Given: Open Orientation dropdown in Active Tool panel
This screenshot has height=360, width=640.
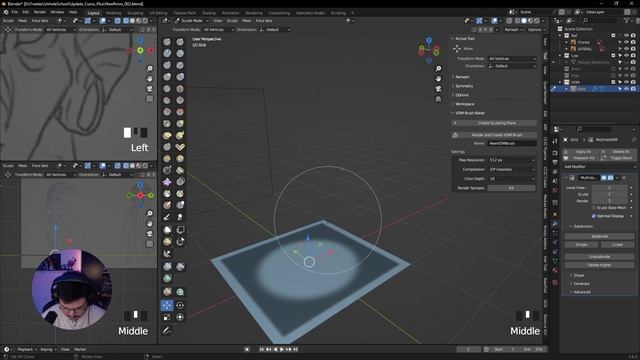Looking at the screenshot, I should tap(512, 66).
